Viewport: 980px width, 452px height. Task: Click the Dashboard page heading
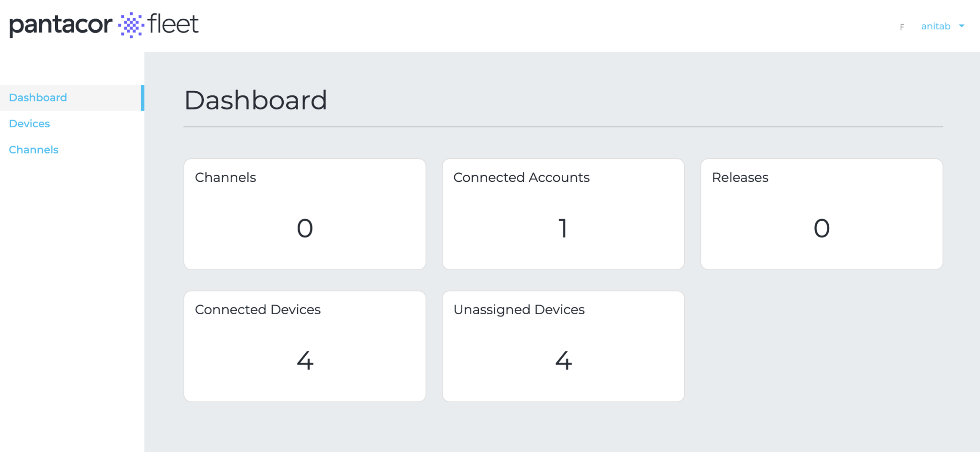(x=256, y=100)
